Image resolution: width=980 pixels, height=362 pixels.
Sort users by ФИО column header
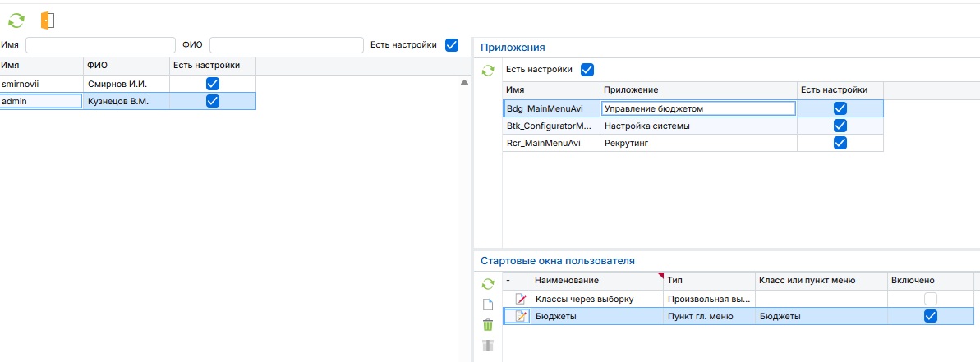pos(127,65)
